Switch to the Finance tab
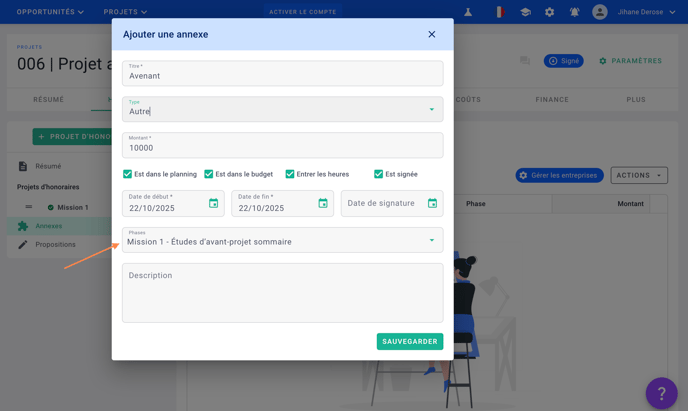688x411 pixels. point(552,99)
